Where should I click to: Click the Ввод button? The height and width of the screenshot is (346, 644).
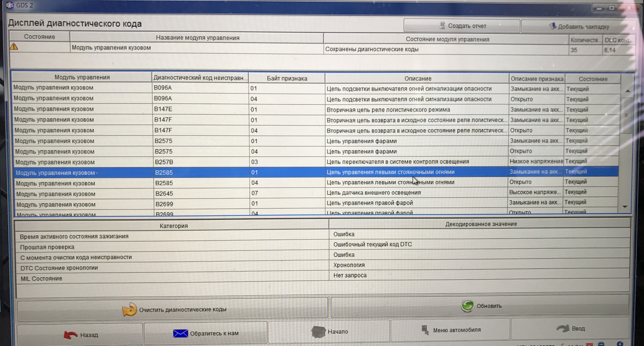[570, 328]
